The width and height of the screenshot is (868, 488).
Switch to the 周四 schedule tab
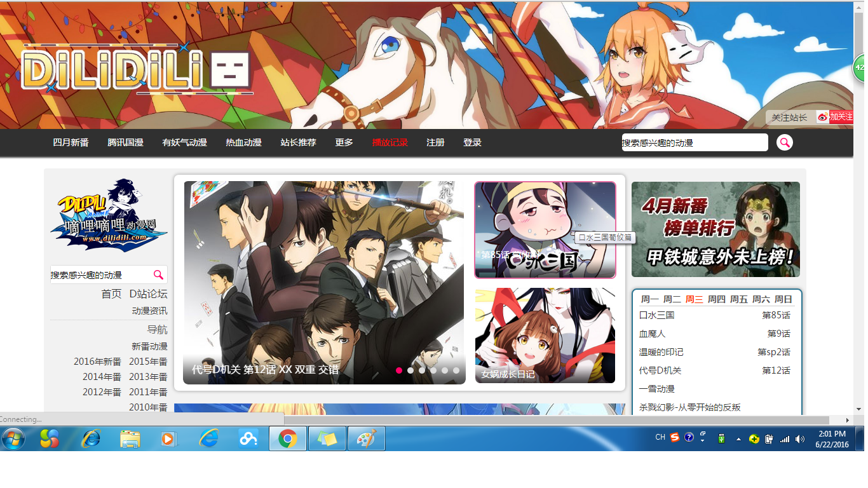pos(716,299)
